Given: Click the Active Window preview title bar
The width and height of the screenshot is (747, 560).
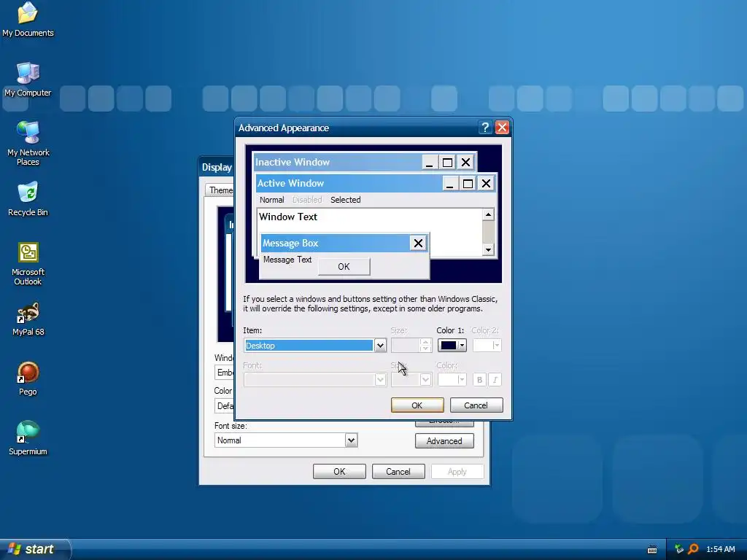Looking at the screenshot, I should pyautogui.click(x=349, y=183).
